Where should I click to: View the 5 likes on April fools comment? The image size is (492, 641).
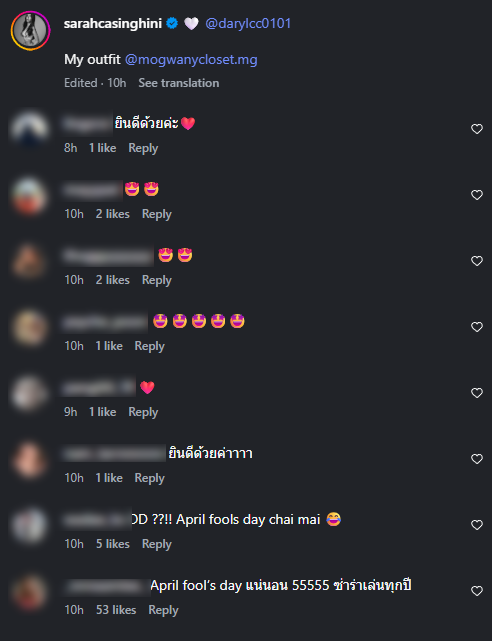click(x=112, y=544)
